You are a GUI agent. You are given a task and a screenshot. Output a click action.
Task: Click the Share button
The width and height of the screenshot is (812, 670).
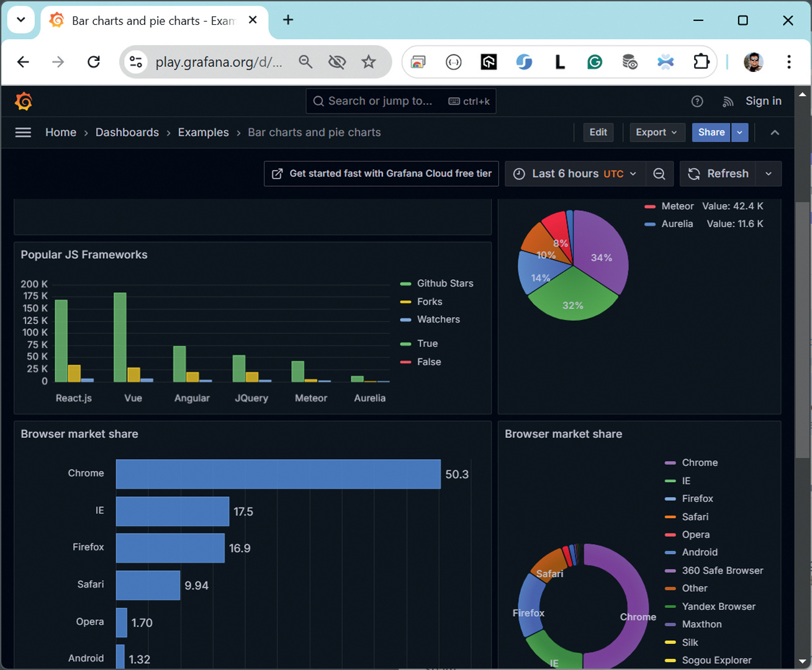711,132
